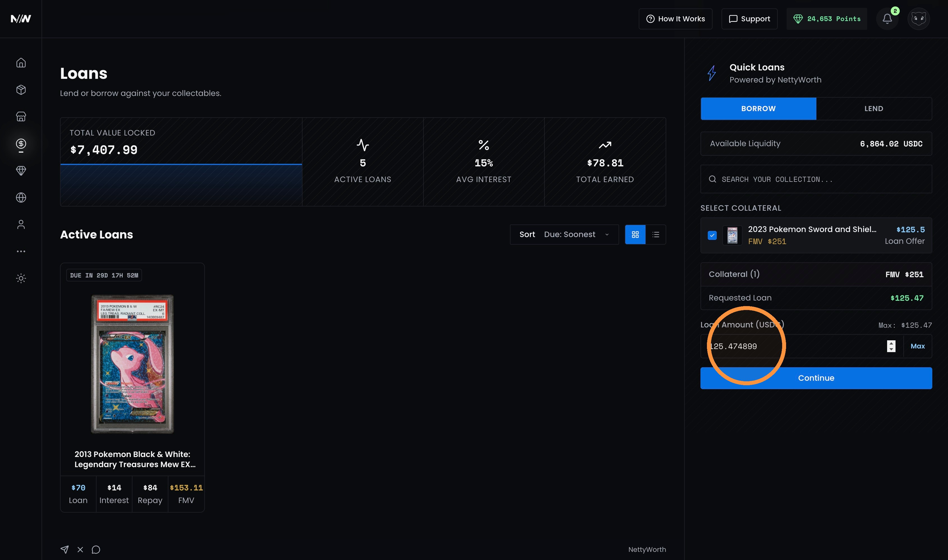Expand the three-dots more menu in sidebar
This screenshot has width=948, height=560.
point(21,251)
